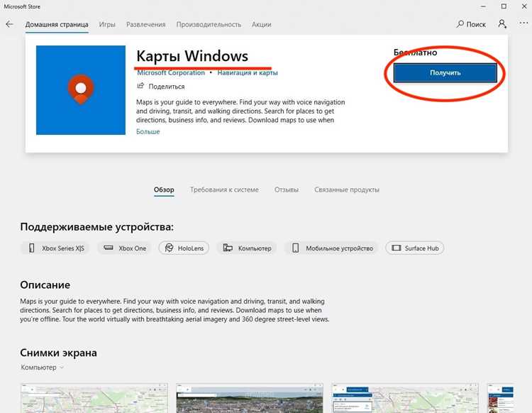Open the Навигация и карты category link

(248, 72)
